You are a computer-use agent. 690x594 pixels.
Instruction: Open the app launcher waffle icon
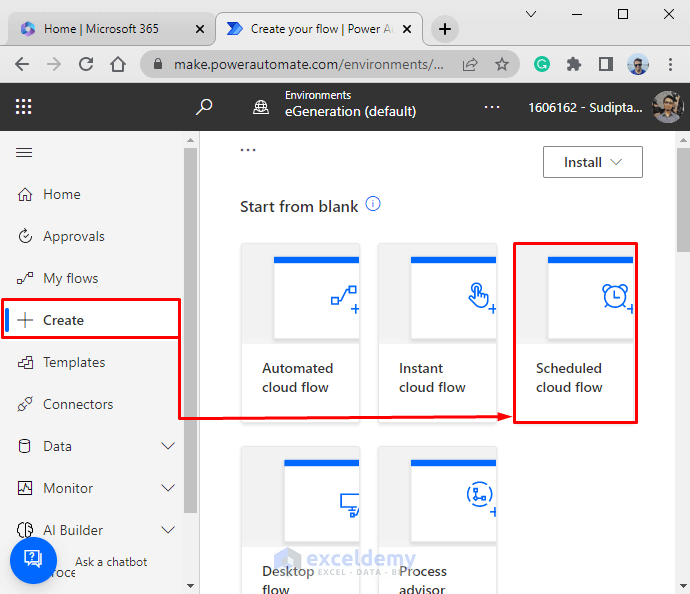[23, 106]
